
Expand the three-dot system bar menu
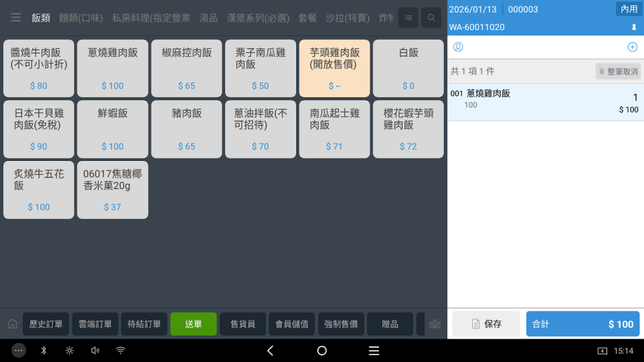tap(19, 351)
